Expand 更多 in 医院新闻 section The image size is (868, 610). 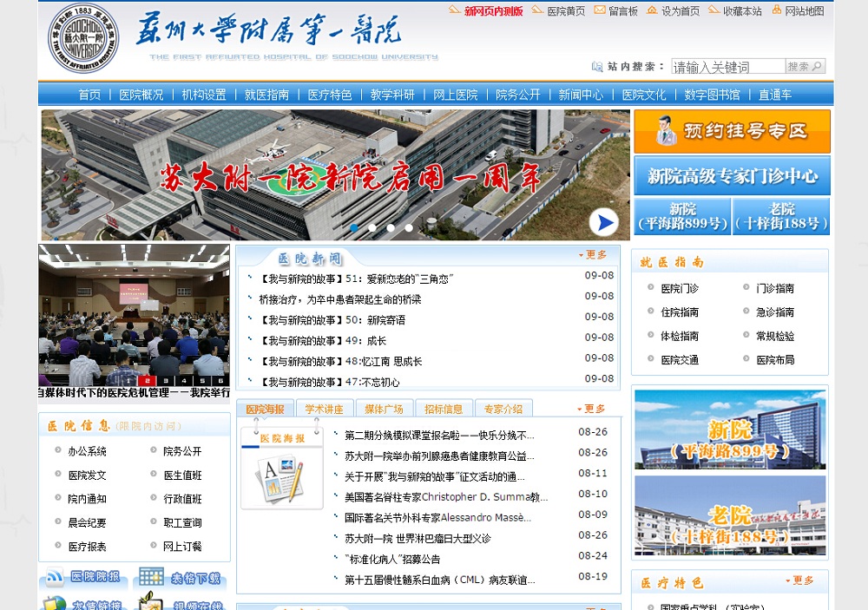tap(593, 254)
